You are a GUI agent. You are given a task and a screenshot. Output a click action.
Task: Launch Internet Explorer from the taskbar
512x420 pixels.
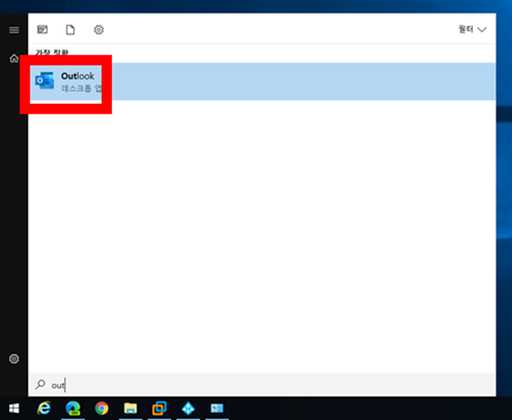coord(44,408)
